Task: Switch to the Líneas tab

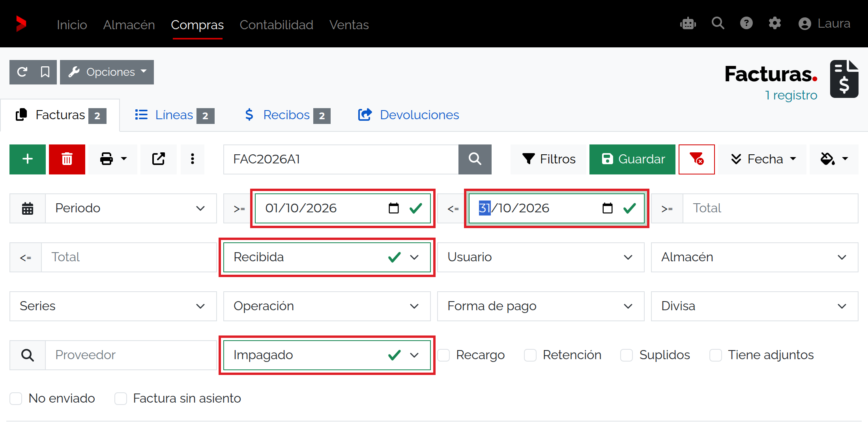Action: click(174, 115)
